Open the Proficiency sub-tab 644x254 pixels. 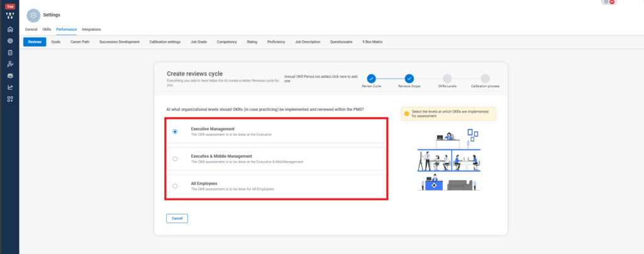point(276,42)
